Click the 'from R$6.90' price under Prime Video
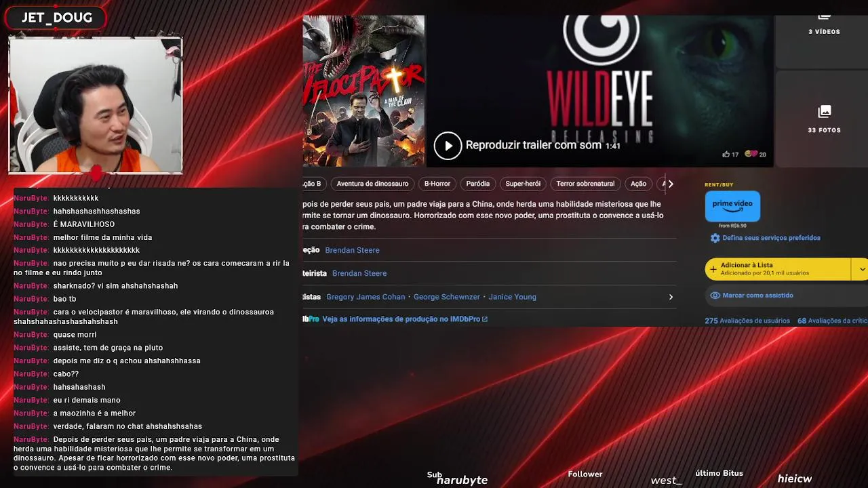868x488 pixels. click(x=732, y=226)
